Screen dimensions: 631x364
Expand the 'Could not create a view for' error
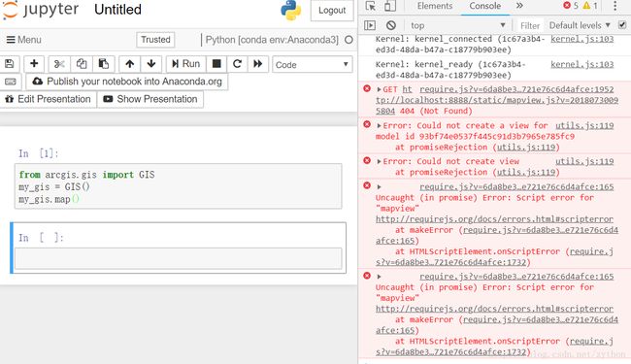click(379, 125)
